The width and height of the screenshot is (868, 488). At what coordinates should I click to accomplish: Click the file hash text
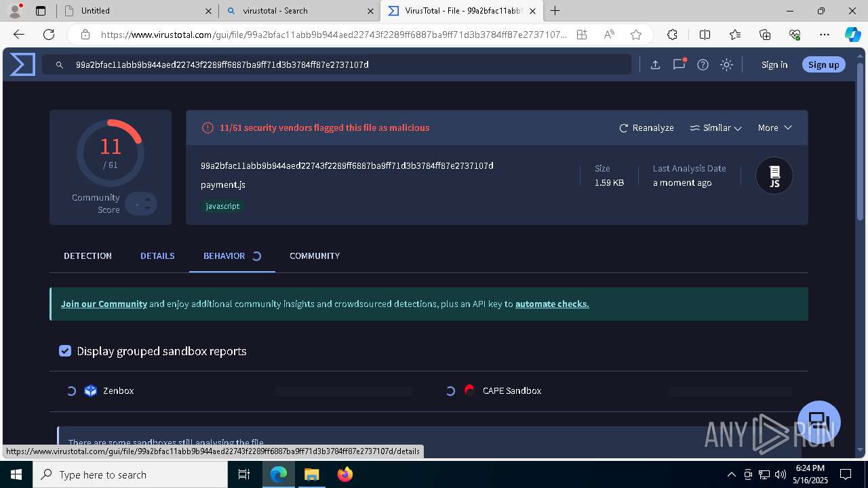click(x=347, y=165)
